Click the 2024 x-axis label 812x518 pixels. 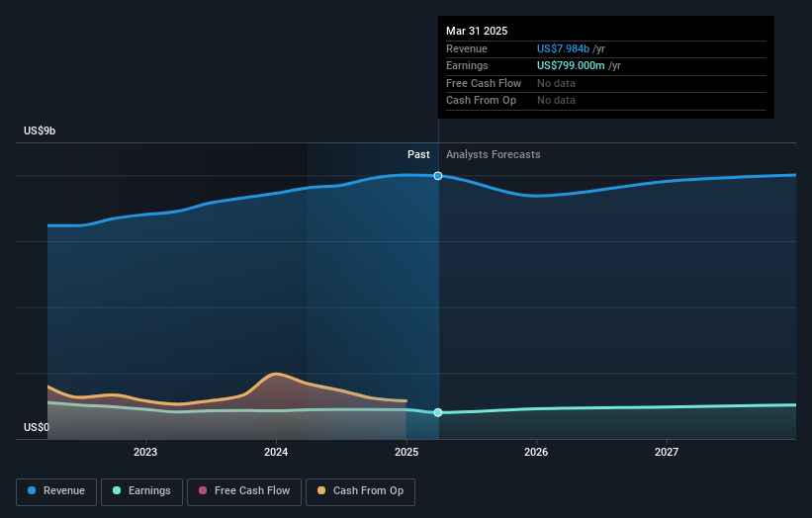(276, 452)
